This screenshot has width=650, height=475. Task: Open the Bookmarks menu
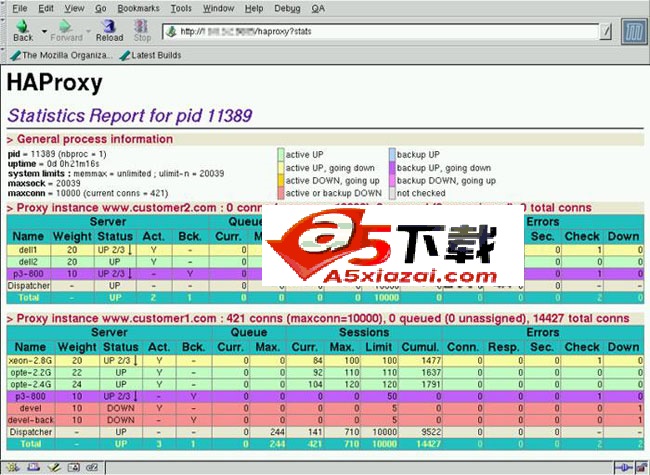click(x=138, y=8)
